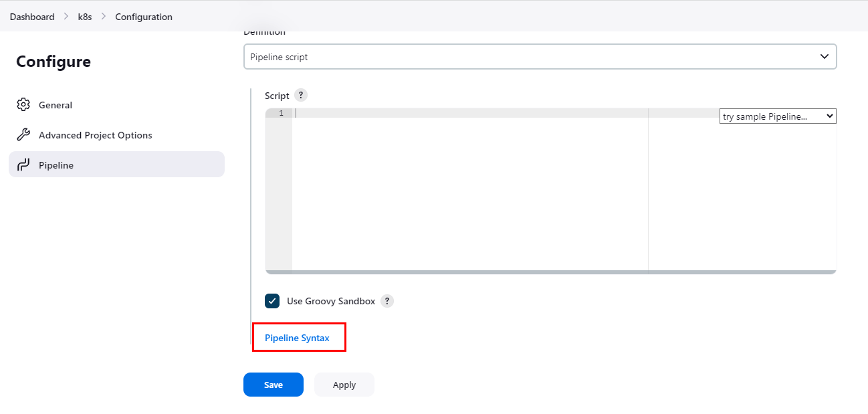This screenshot has height=414, width=868.
Task: Click the wrench icon beside Advanced Project Options
Action: pos(23,134)
